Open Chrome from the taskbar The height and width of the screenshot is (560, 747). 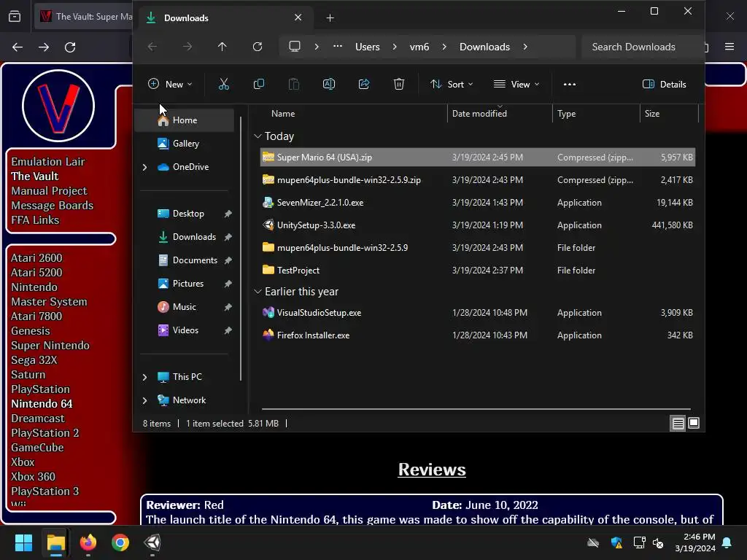(x=120, y=542)
